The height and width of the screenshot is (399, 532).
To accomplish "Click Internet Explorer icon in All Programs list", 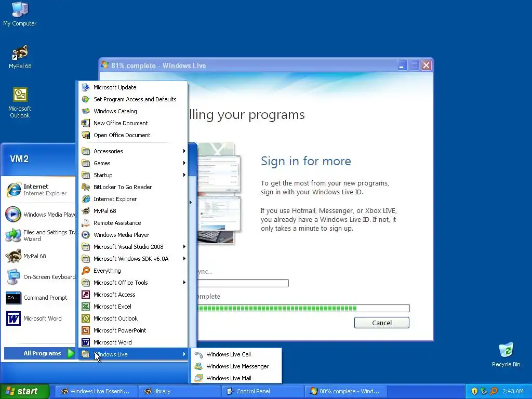I will click(x=86, y=199).
